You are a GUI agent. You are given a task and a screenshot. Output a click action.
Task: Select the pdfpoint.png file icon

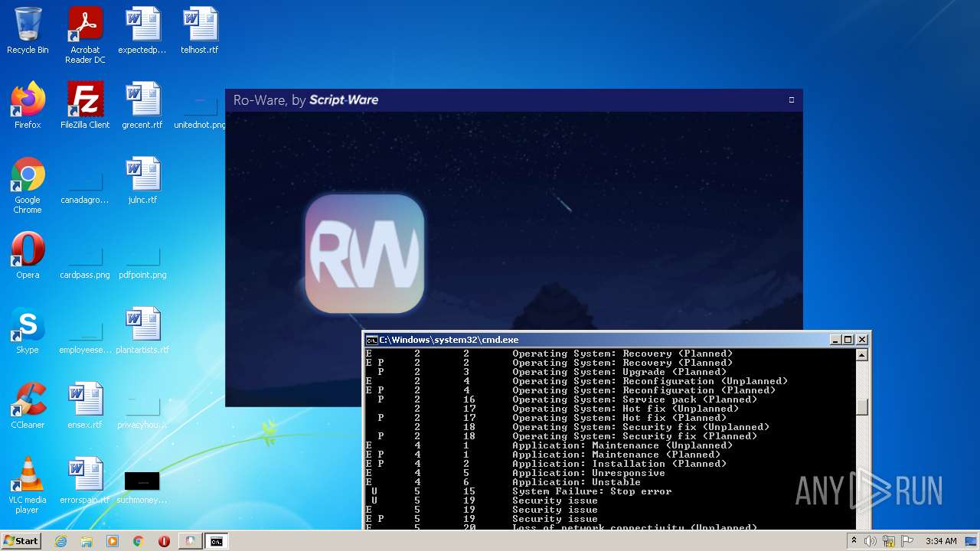click(142, 262)
